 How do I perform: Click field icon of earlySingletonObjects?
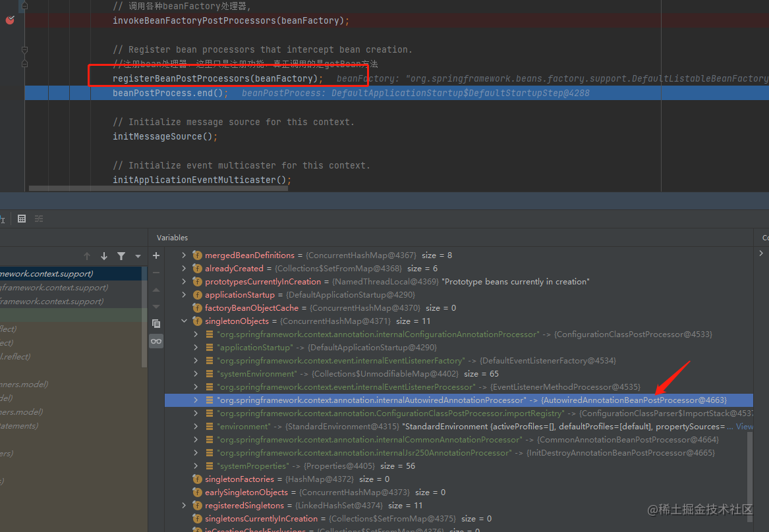[197, 492]
